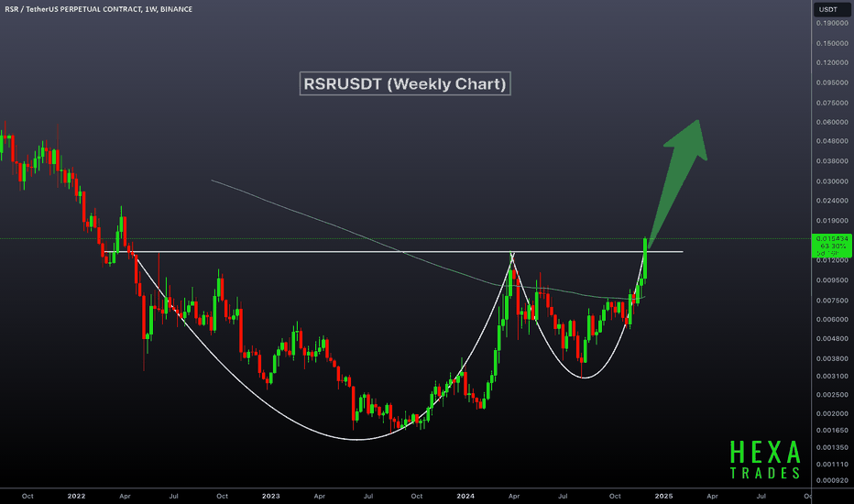Select the RSRUSDT (Weekly Chart) text box
This screenshot has height=504, width=854.
coord(405,84)
